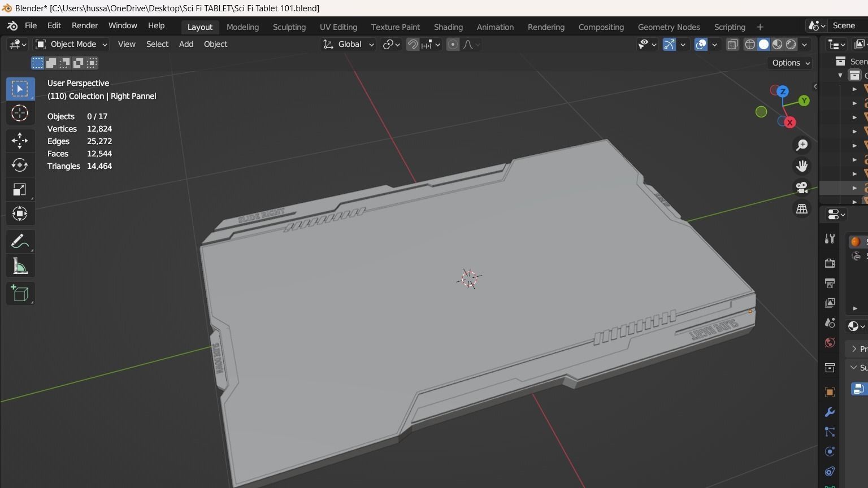Viewport: 868px width, 488px height.
Task: Select the Select Box tool
Action: click(x=20, y=89)
